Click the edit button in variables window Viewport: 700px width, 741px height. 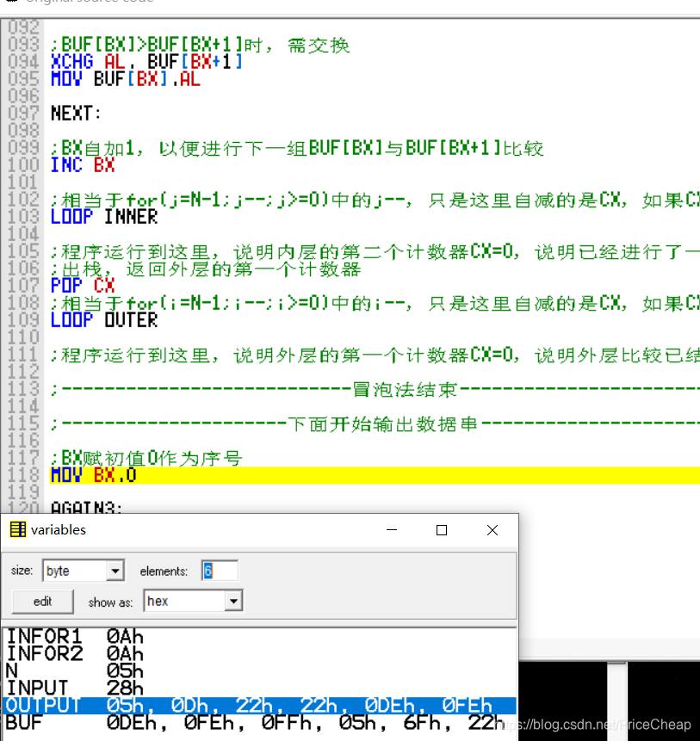pos(42,601)
